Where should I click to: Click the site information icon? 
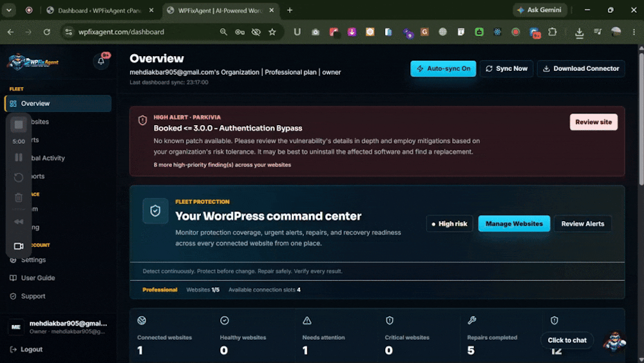pos(69,32)
